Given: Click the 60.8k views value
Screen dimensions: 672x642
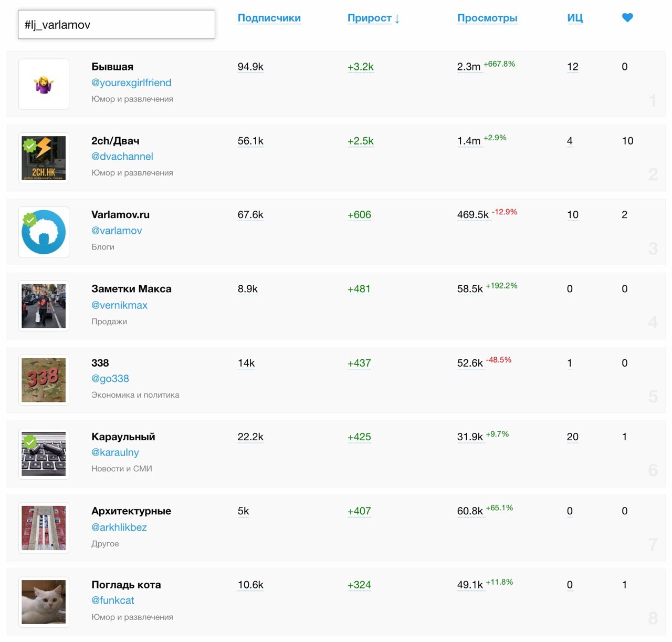Looking at the screenshot, I should tap(470, 511).
